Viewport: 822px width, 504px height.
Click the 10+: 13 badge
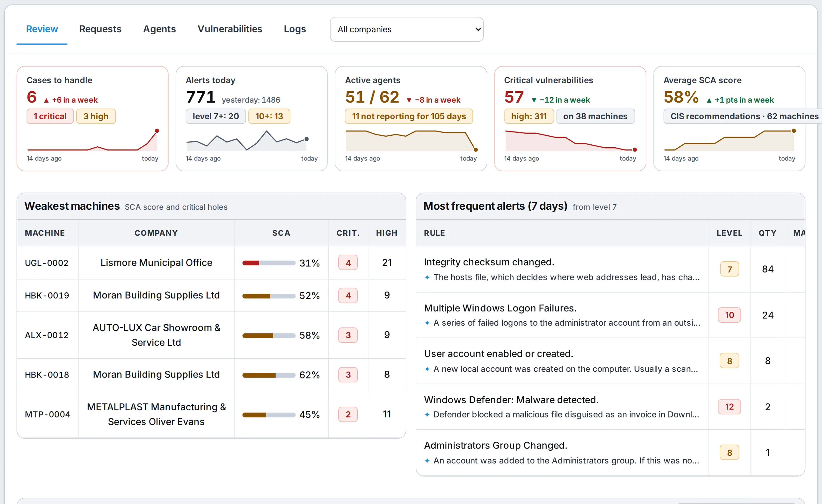coord(269,116)
